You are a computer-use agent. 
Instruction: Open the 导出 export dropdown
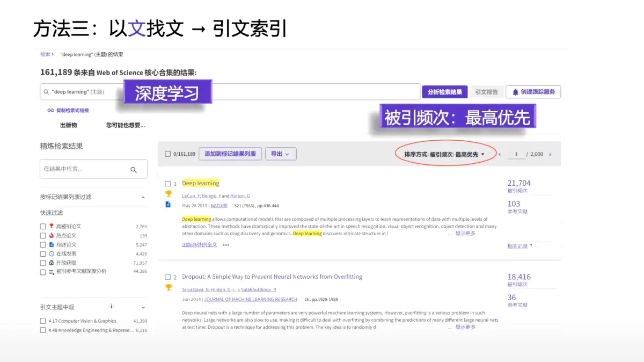(281, 154)
